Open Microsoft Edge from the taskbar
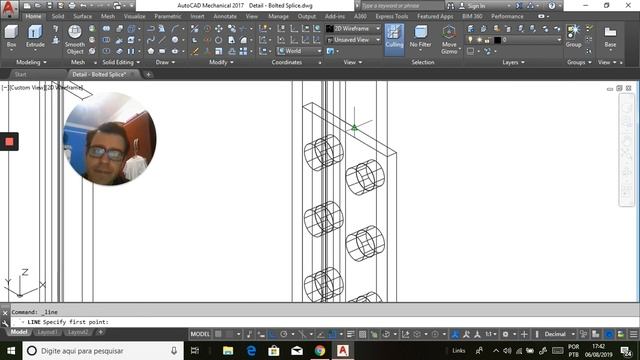 point(251,351)
